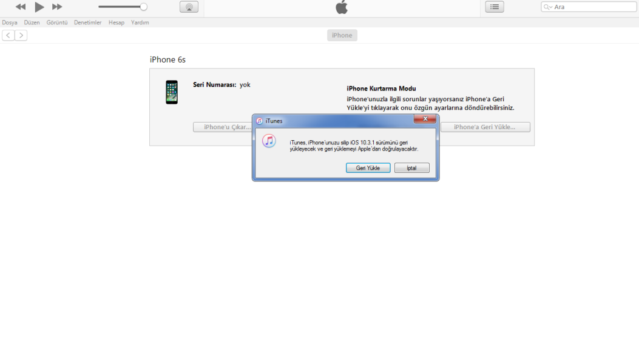Click the rewind previous track icon
639x364 pixels.
(21, 7)
